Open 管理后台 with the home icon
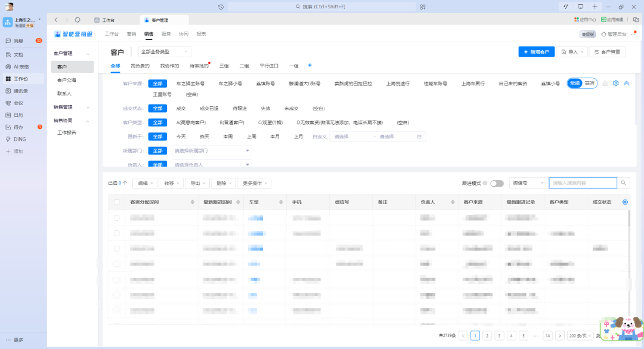644x349 pixels. click(614, 34)
